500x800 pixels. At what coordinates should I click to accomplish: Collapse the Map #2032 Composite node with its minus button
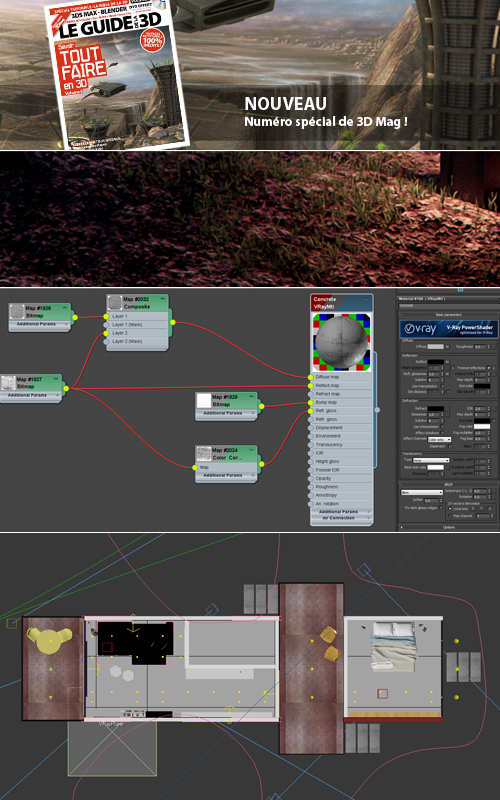tap(163, 298)
